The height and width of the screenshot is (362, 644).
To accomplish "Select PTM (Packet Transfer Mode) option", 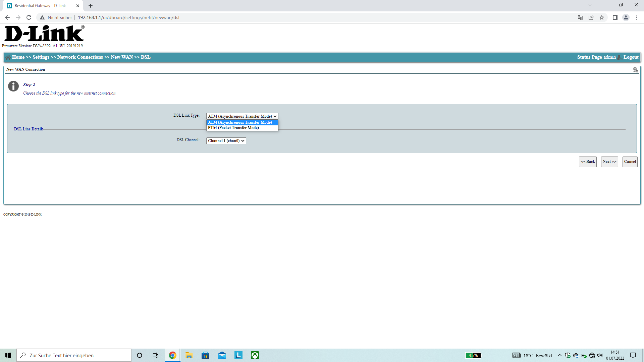I will point(233,128).
